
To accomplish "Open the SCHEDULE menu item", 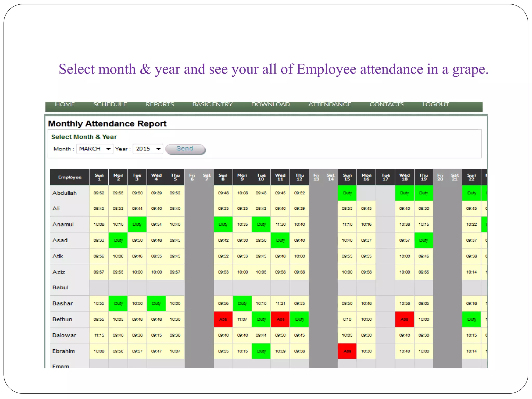I will [110, 104].
